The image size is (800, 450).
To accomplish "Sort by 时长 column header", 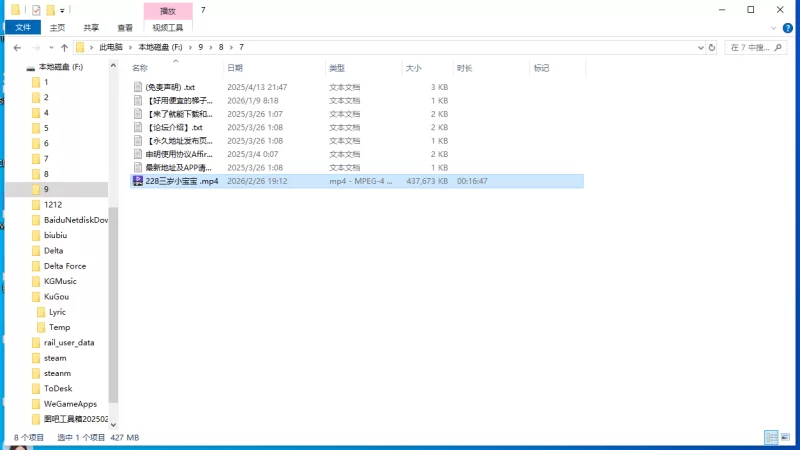I will [464, 68].
